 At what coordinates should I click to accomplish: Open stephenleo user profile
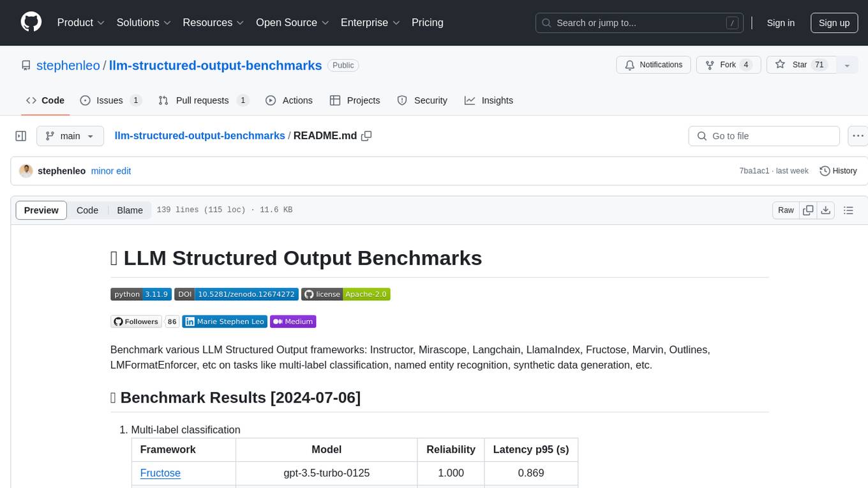click(x=68, y=65)
